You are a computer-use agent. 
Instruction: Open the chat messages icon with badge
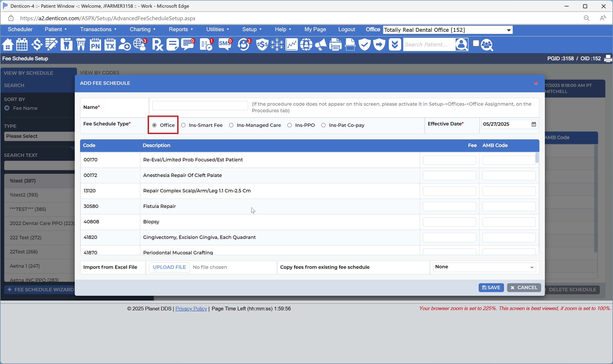point(188,45)
